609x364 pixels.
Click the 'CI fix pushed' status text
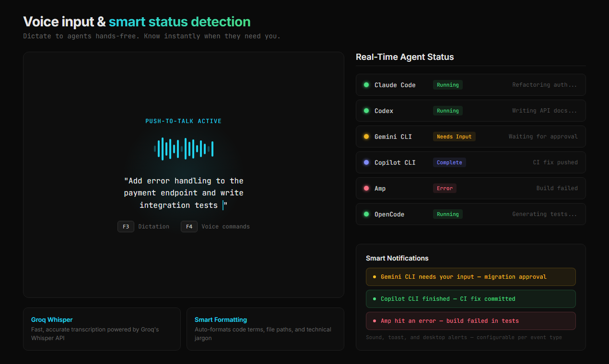555,162
